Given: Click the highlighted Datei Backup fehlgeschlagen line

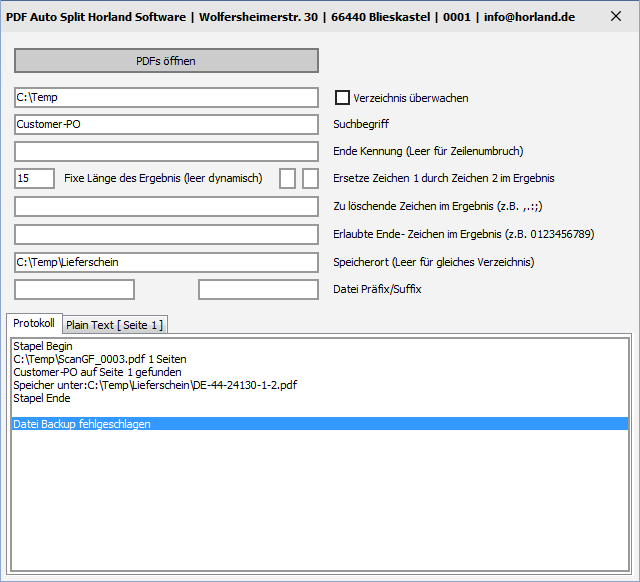Looking at the screenshot, I should pos(320,424).
